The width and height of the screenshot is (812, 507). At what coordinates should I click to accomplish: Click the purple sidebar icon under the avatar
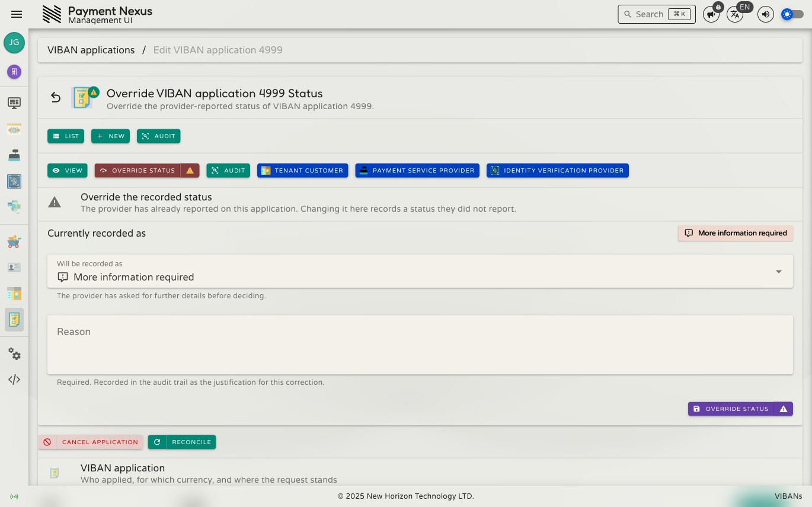(14, 72)
